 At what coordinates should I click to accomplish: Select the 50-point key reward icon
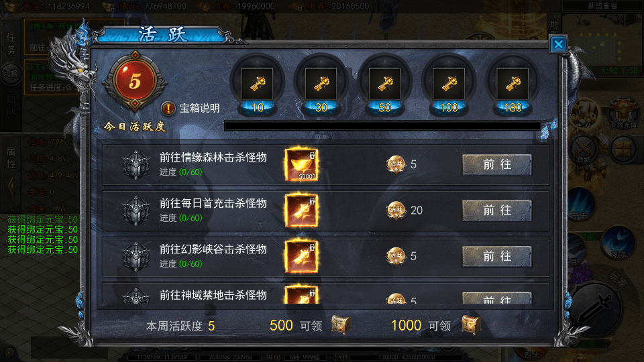[x=384, y=84]
